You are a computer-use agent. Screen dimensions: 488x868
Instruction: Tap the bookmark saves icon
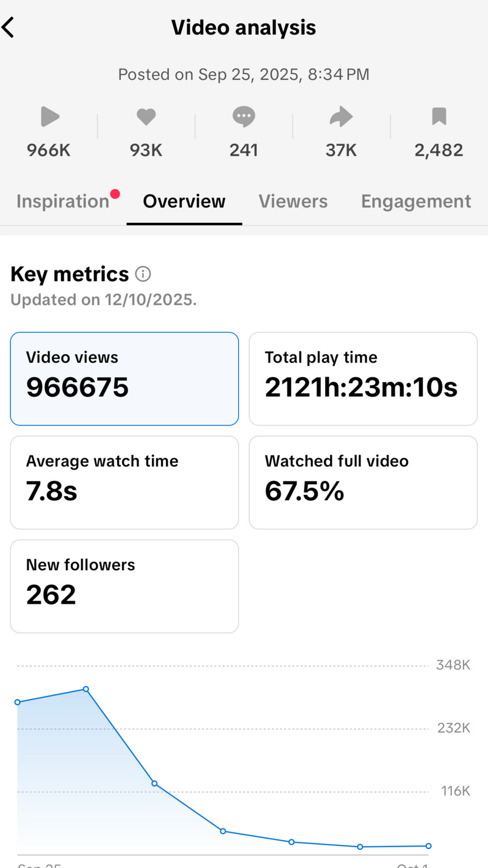point(439,116)
